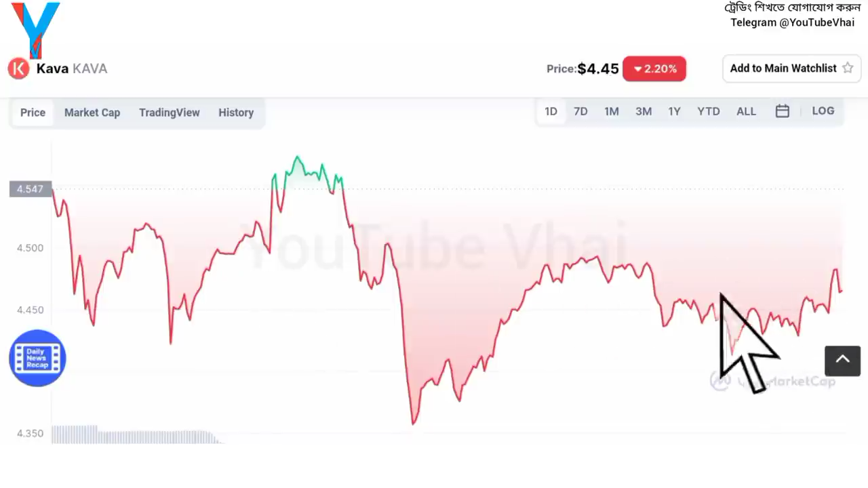Select the 7D time range
Viewport: 868px width, 488px height.
click(x=580, y=111)
